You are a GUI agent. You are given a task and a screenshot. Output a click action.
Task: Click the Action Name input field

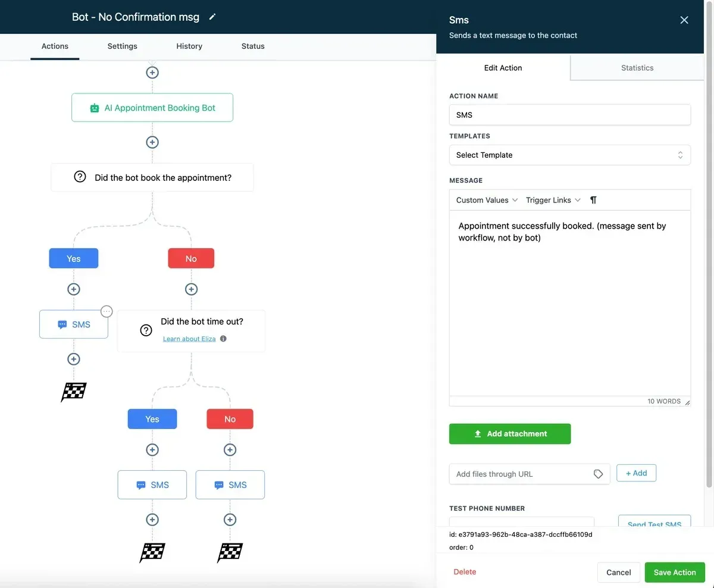tap(570, 115)
